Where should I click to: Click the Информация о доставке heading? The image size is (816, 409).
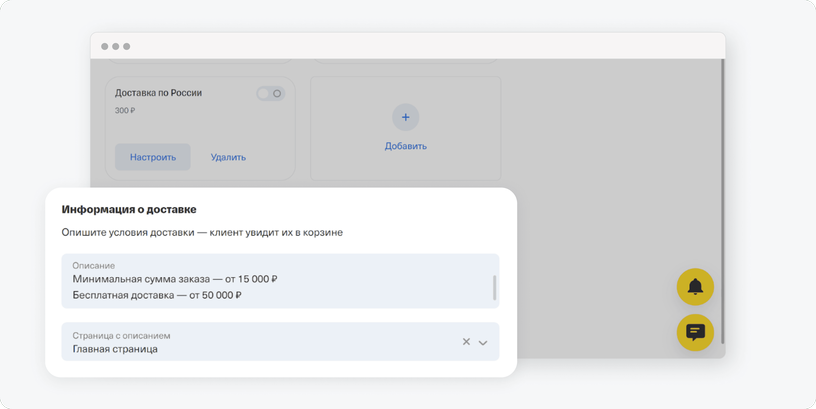(129, 210)
